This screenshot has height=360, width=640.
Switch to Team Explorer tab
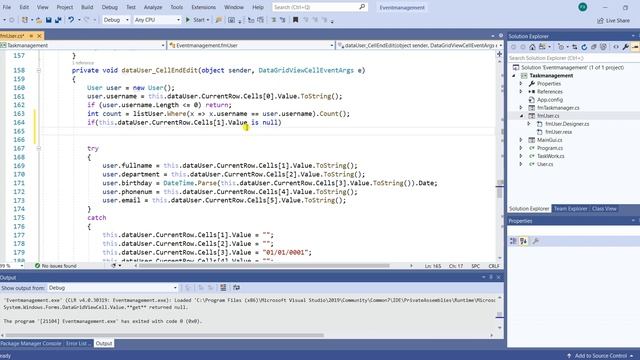click(570, 209)
